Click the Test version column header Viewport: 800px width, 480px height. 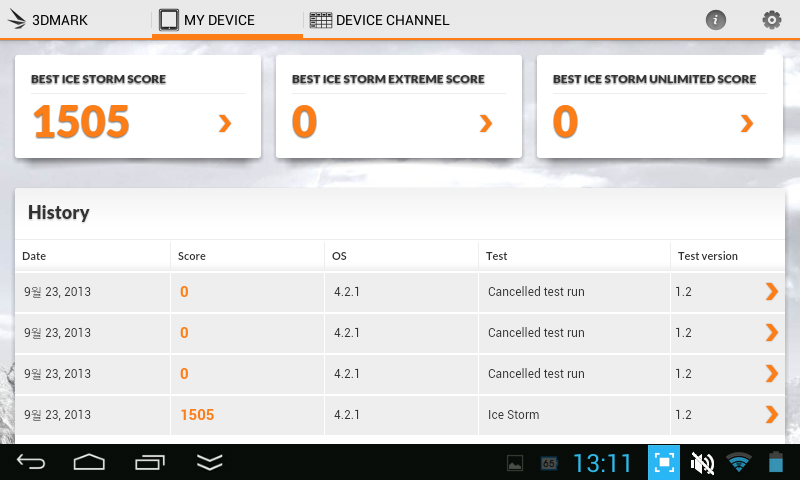[x=708, y=256]
